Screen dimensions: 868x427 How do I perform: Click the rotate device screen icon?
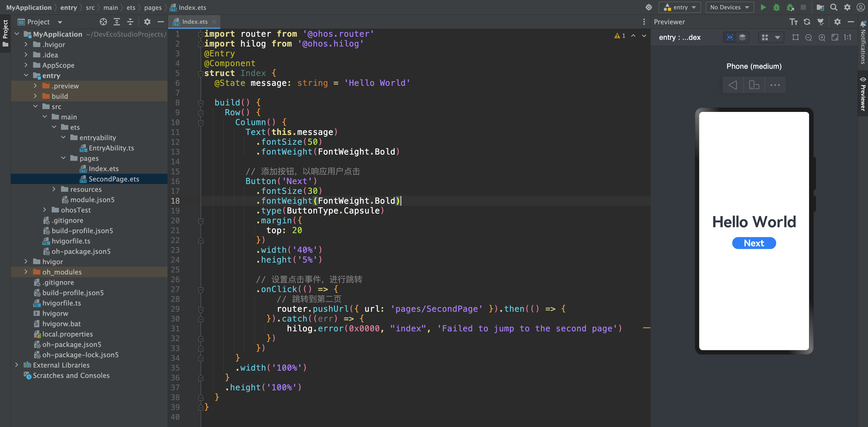tap(754, 85)
